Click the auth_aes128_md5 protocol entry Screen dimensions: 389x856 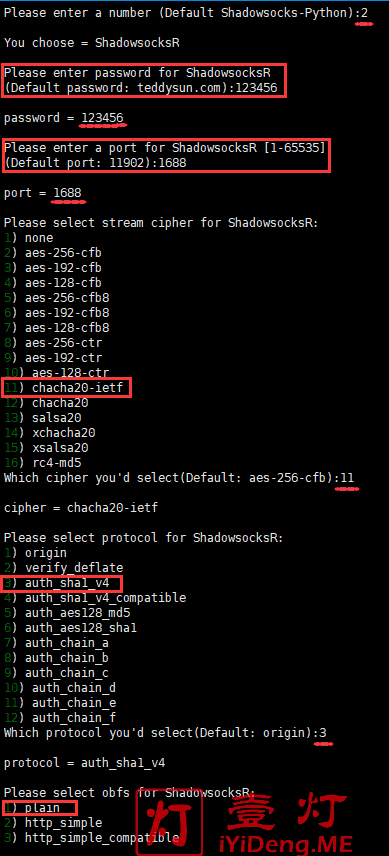pyautogui.click(x=67, y=613)
